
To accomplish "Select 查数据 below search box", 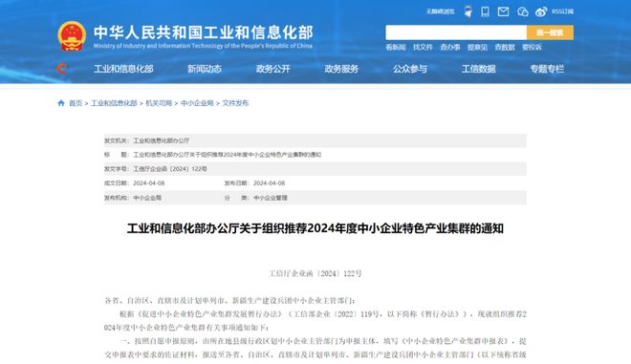I will coord(505,48).
